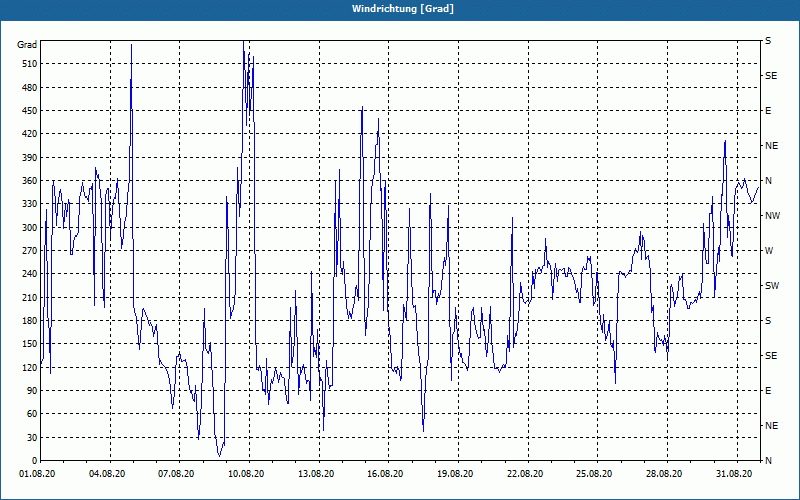Select the date label 31.08.20

tap(734, 474)
